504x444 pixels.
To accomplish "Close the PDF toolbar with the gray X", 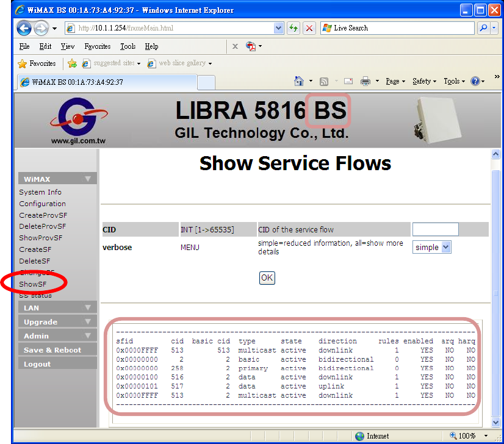I will (235, 46).
